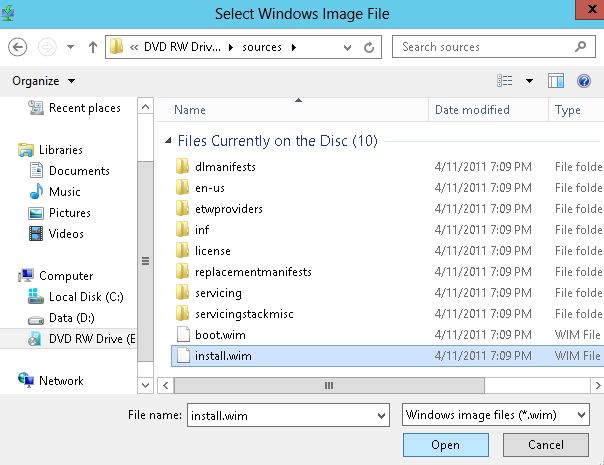Screen dimensions: 604x465
Task: Select the boot.wim file icon
Action: click(182, 334)
